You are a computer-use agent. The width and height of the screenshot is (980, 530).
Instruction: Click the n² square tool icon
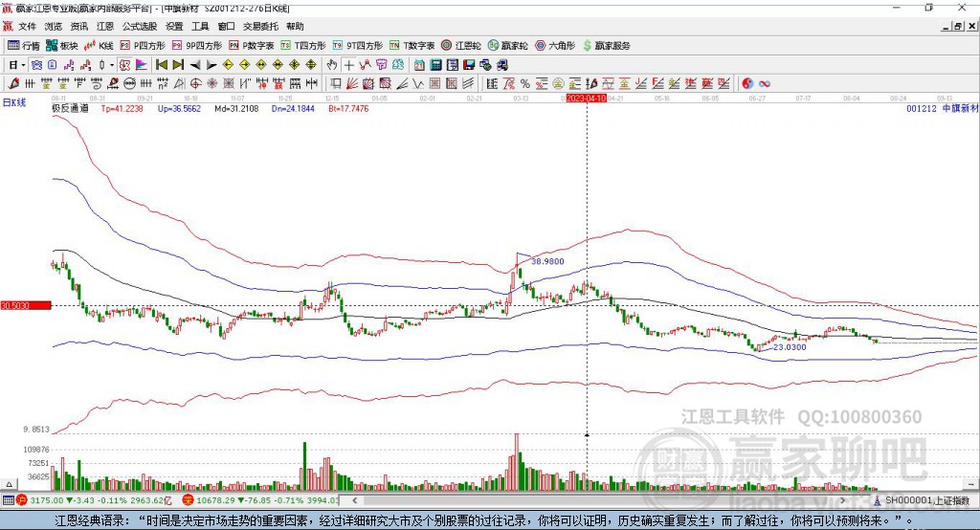163,83
